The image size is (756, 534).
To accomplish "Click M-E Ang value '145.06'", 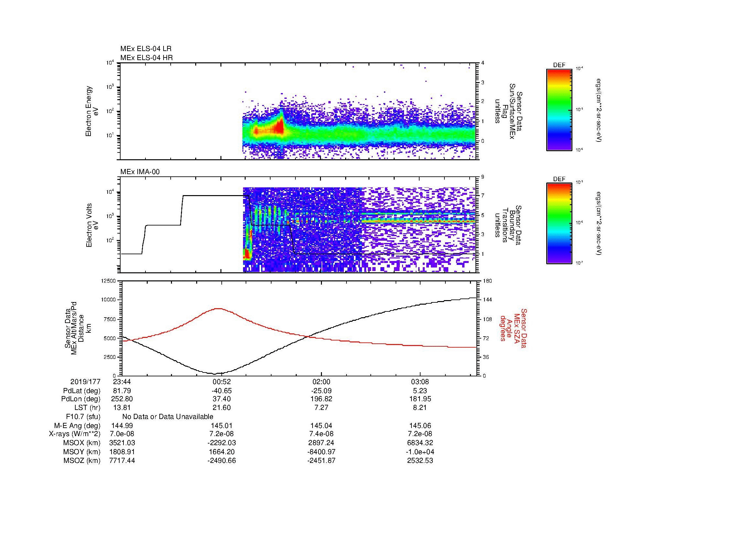I will [x=420, y=426].
